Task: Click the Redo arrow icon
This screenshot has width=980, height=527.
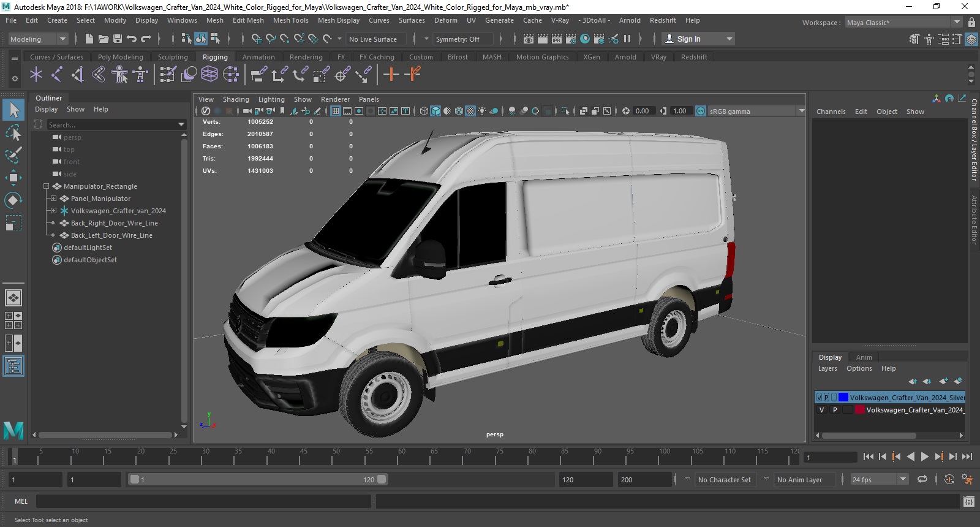Action: (x=146, y=39)
